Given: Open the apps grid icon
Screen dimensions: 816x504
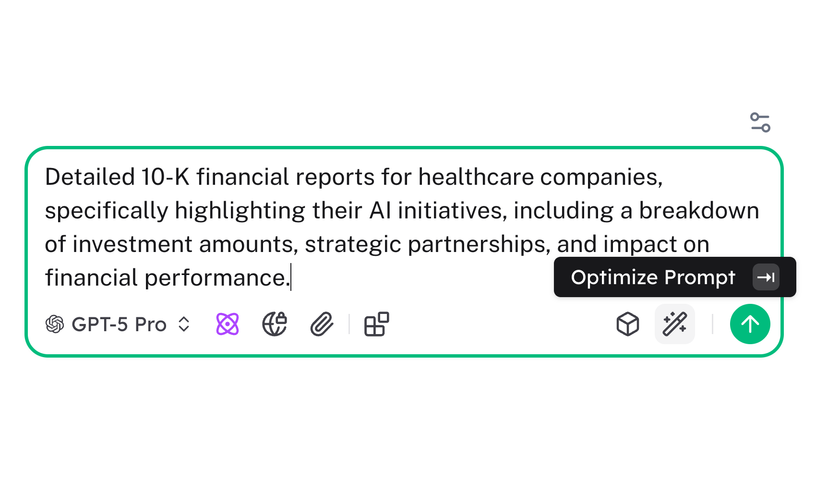Looking at the screenshot, I should point(376,324).
